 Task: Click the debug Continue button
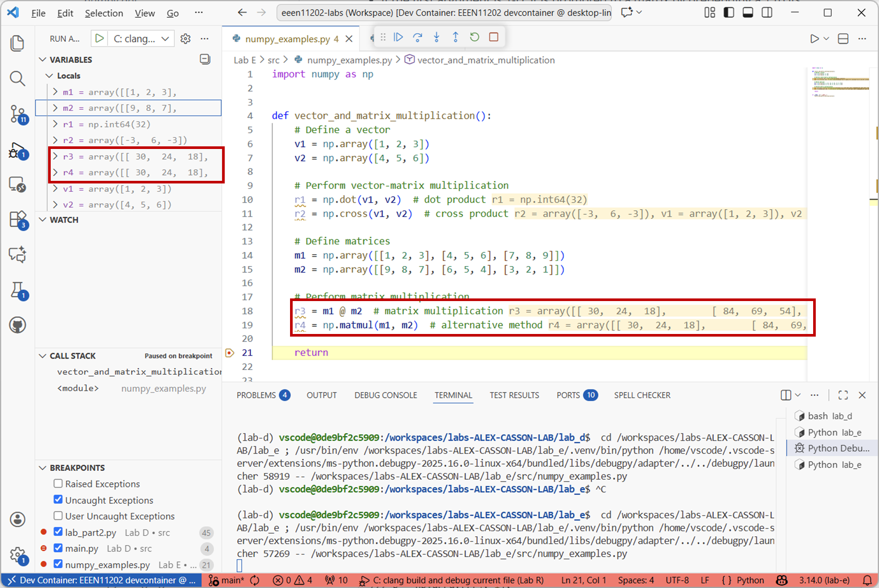398,37
